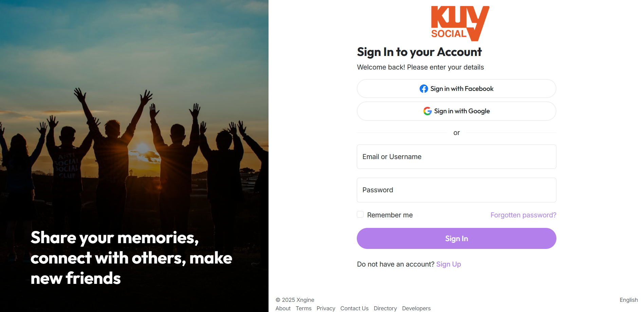Click the Remember me label text
The image size is (644, 312).
coord(390,215)
